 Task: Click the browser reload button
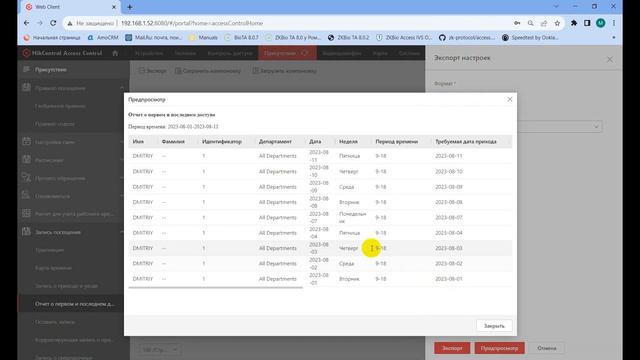(53, 23)
